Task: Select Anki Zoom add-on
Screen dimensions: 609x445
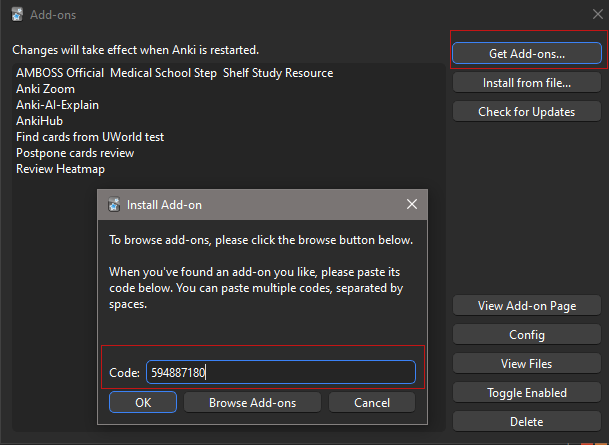Action: (228, 89)
